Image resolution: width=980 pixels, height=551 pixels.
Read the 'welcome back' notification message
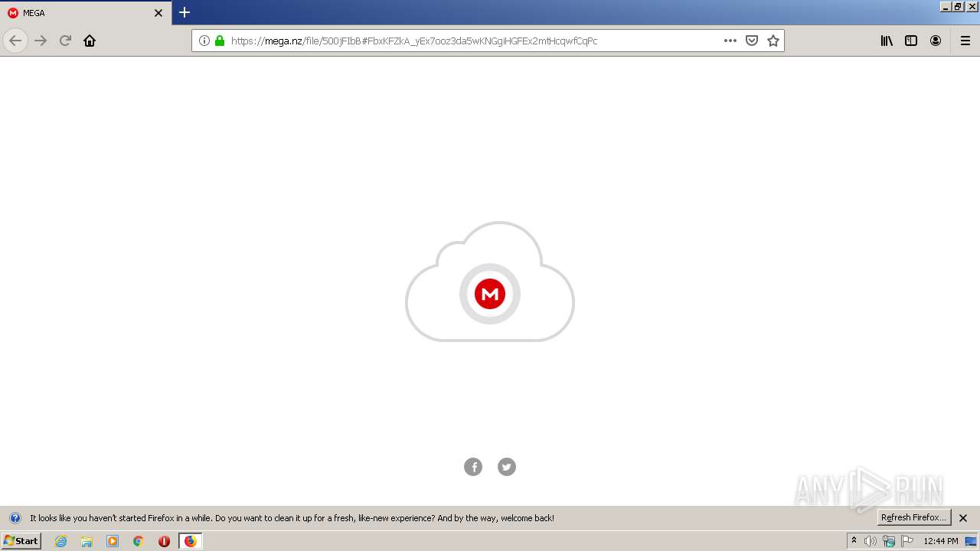(x=292, y=518)
